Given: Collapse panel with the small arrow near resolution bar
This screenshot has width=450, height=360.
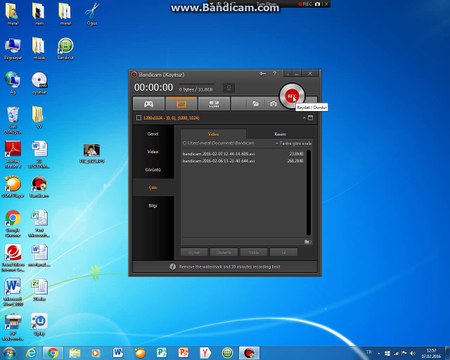Looking at the screenshot, I should 304,118.
